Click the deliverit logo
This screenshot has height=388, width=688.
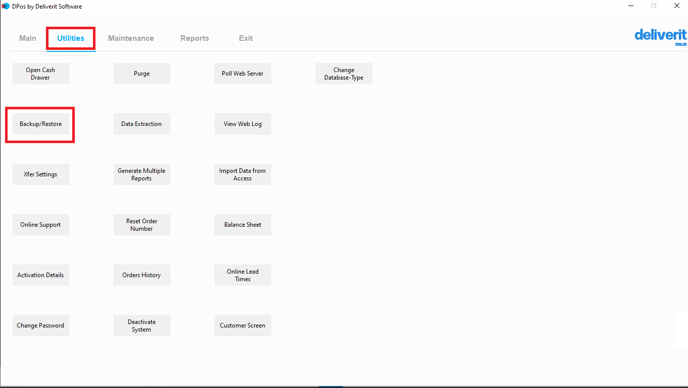[x=660, y=36]
